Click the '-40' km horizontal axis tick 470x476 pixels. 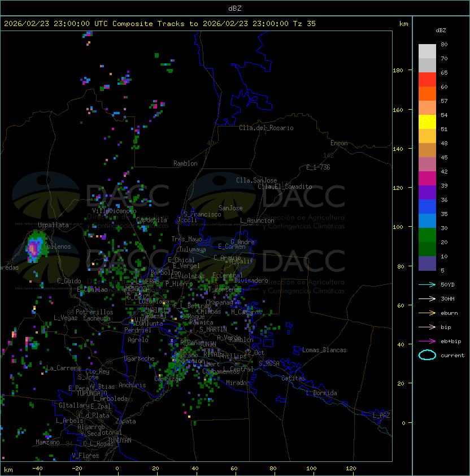tap(37, 469)
